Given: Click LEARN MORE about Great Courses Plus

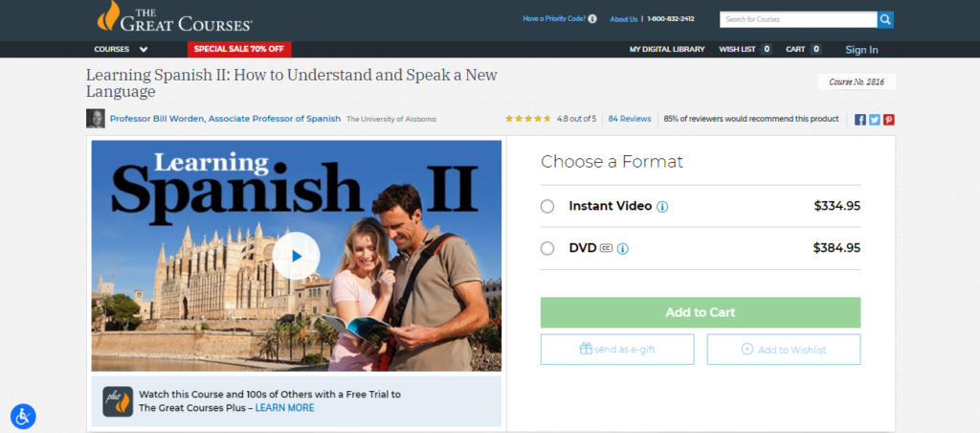Looking at the screenshot, I should [285, 408].
